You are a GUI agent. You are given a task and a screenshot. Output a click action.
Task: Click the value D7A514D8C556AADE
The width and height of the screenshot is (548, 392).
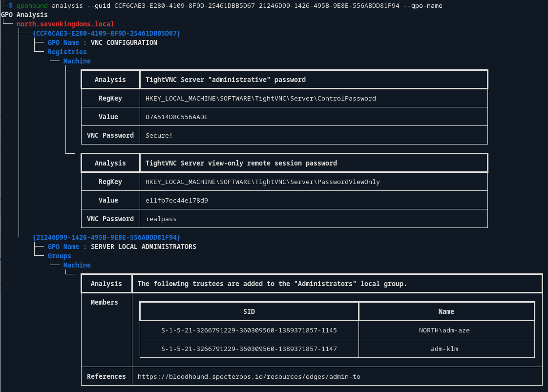point(176,117)
